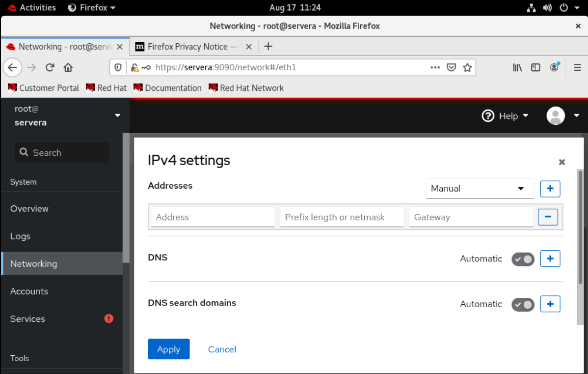Viewport: 588px width, 374px height.
Task: Expand the Help menu
Action: coord(506,116)
